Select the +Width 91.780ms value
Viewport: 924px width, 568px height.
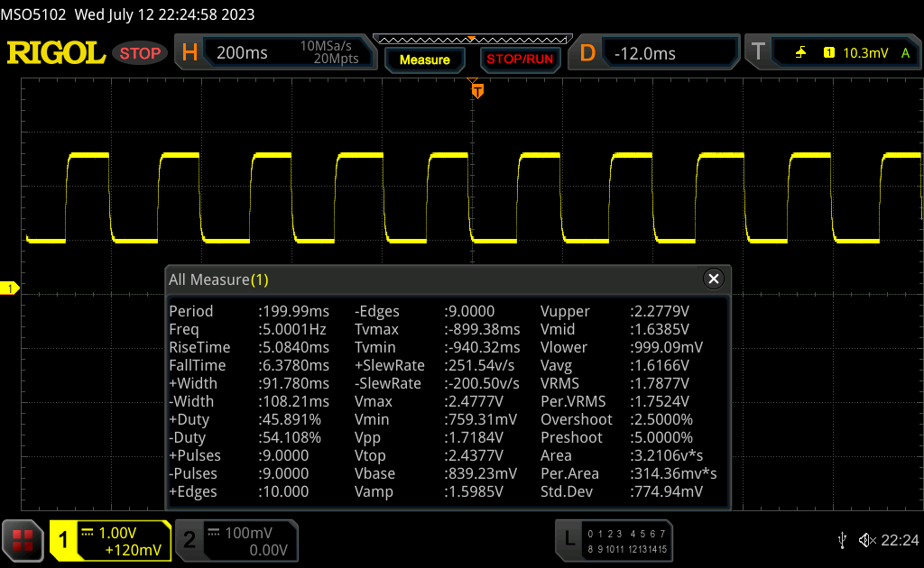point(293,383)
